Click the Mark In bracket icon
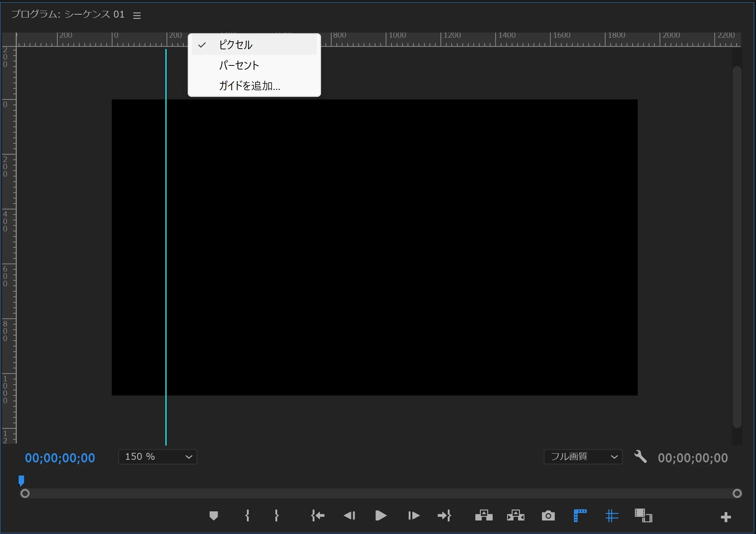This screenshot has width=756, height=534. pyautogui.click(x=247, y=516)
